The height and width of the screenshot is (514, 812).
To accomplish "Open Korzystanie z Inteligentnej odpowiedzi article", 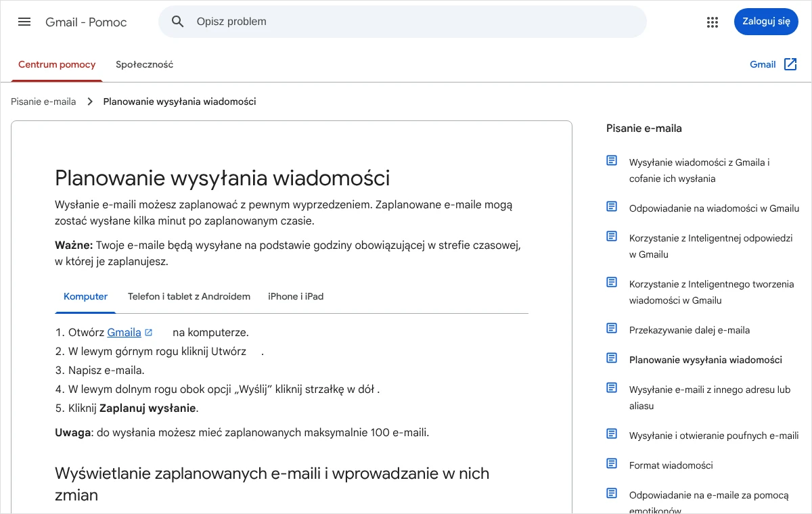I will [x=710, y=246].
